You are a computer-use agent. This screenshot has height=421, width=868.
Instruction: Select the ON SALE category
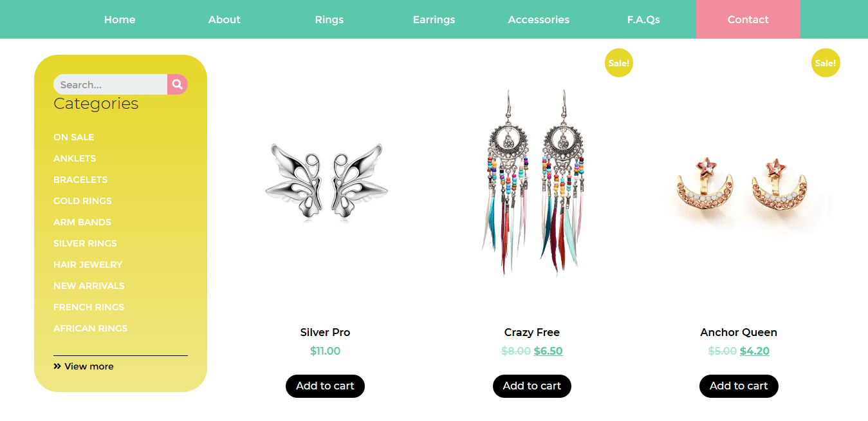coord(74,137)
